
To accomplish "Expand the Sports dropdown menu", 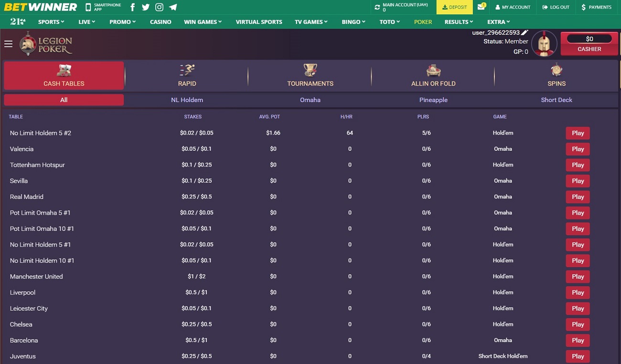I will (51, 21).
